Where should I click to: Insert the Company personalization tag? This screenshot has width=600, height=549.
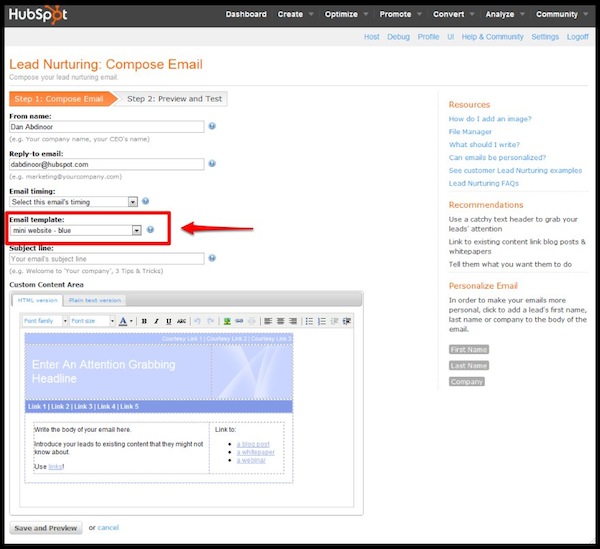[x=466, y=382]
